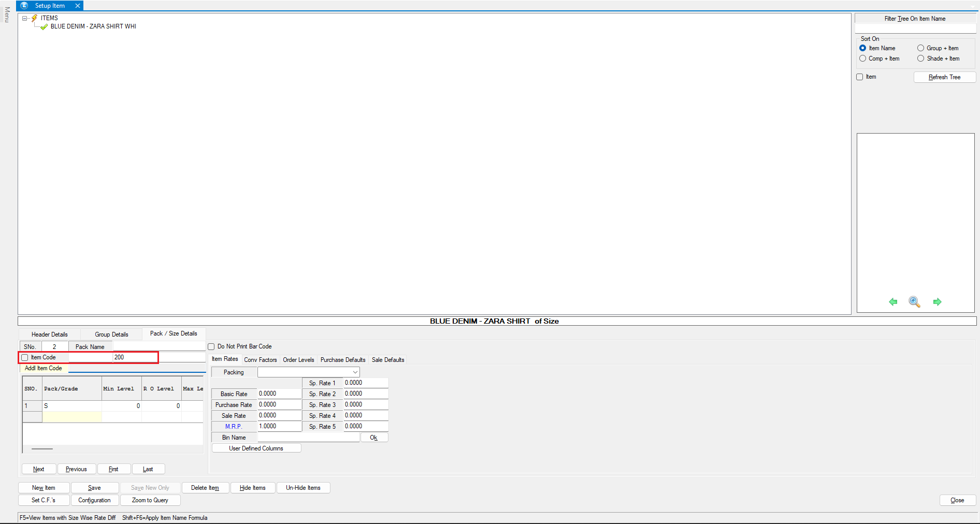The image size is (980, 524).
Task: Click the Setup Item tab app icon
Action: [x=24, y=6]
